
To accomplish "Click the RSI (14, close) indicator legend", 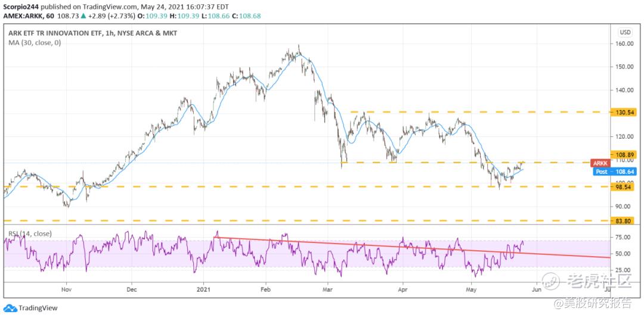I will 30,234.
